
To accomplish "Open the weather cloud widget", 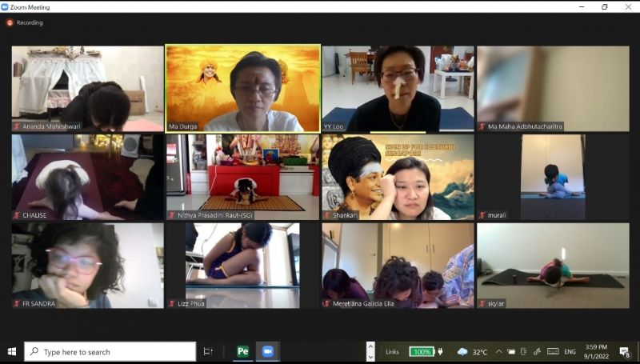I will (x=462, y=352).
